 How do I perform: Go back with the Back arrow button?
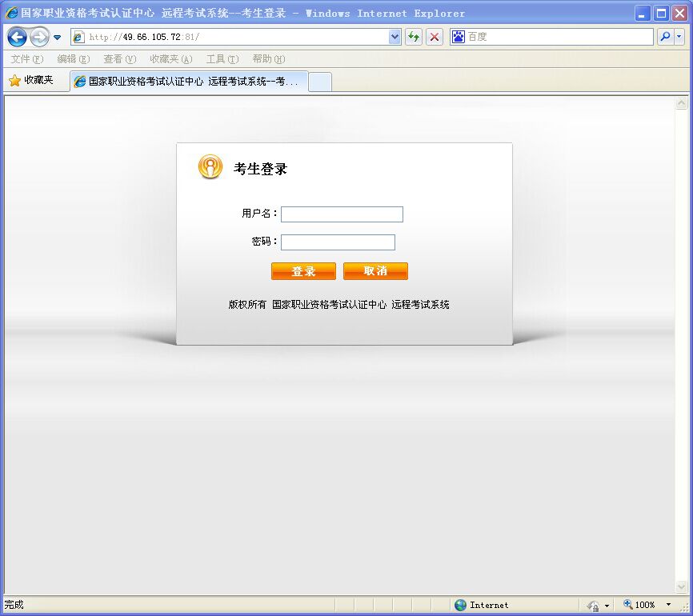coord(18,37)
